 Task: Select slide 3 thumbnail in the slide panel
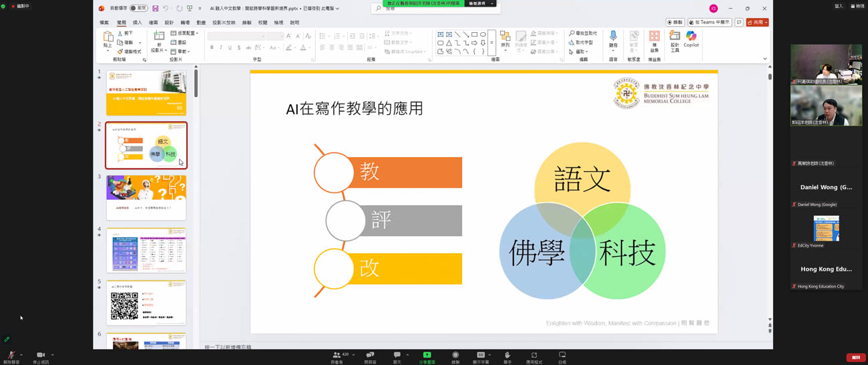[x=146, y=197]
